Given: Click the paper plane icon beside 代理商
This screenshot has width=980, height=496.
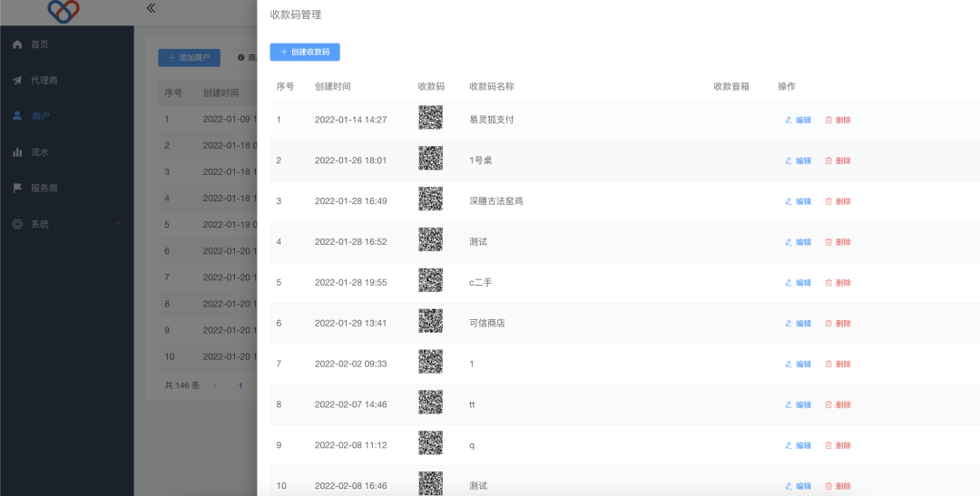Looking at the screenshot, I should (x=17, y=81).
